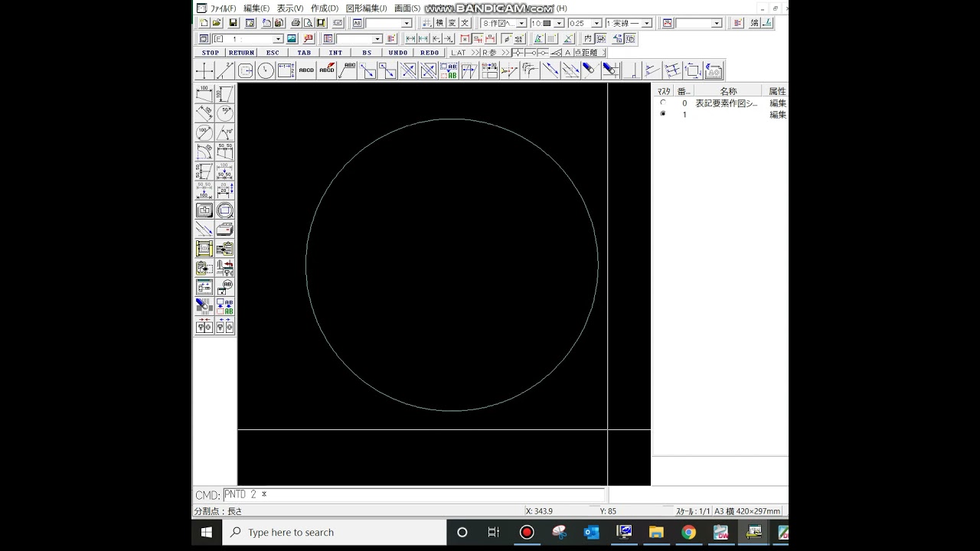Click the BS button
Screen dimensions: 980x551
(367, 53)
